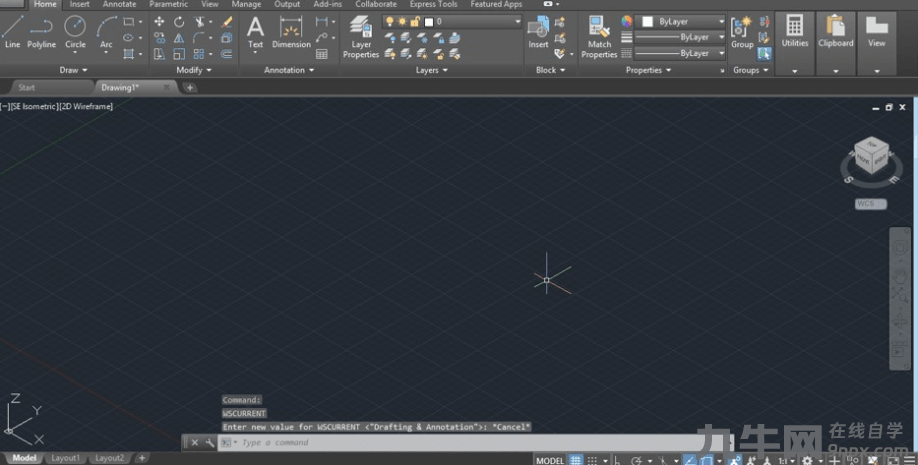Open the Utilities panel

[x=794, y=43]
